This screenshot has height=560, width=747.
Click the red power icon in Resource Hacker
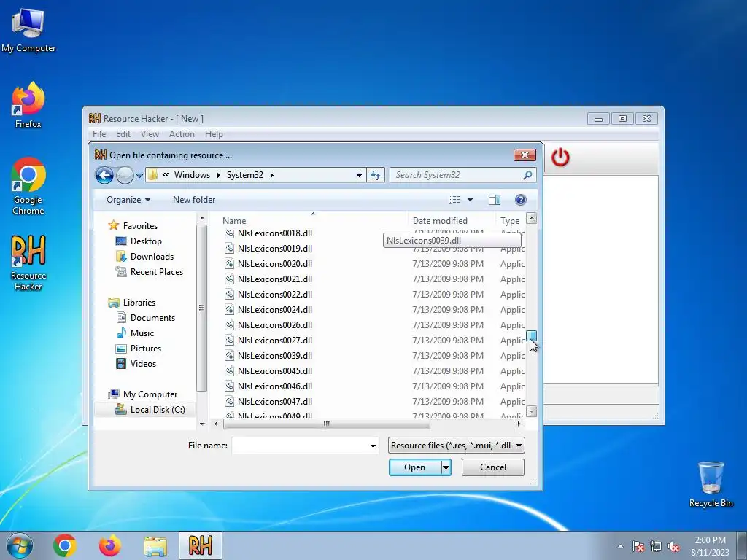coord(560,157)
